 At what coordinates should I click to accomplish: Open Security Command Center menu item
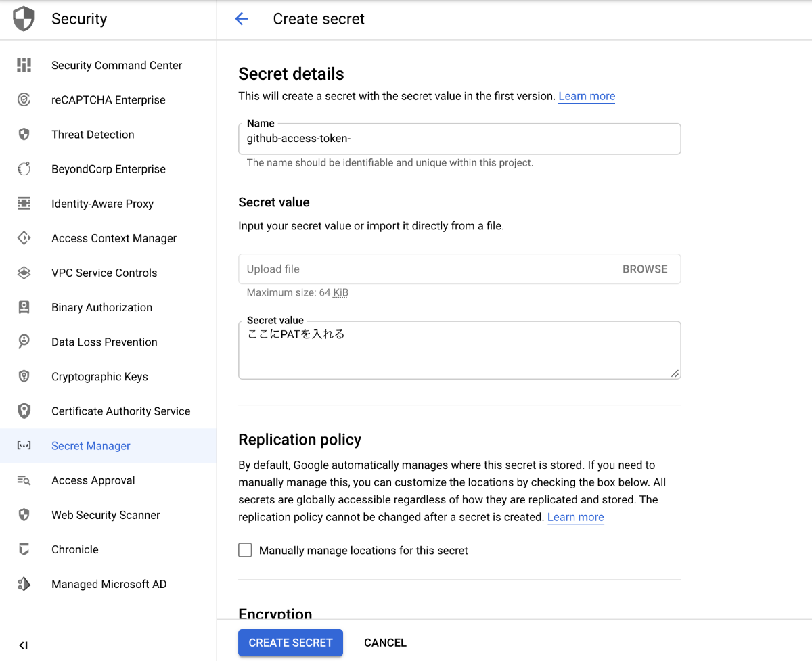click(108, 65)
